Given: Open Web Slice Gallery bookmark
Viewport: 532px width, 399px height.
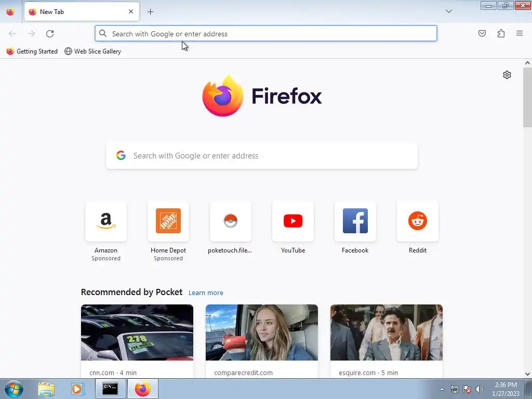Looking at the screenshot, I should click(92, 51).
